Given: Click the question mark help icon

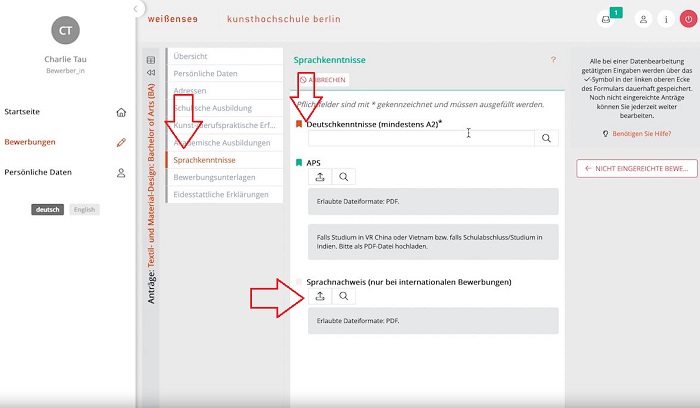Looking at the screenshot, I should (x=553, y=60).
